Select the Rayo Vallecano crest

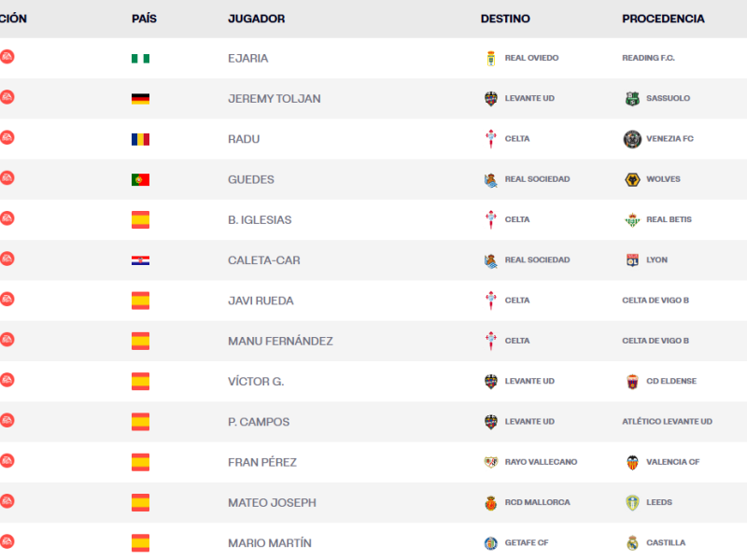coord(491,462)
